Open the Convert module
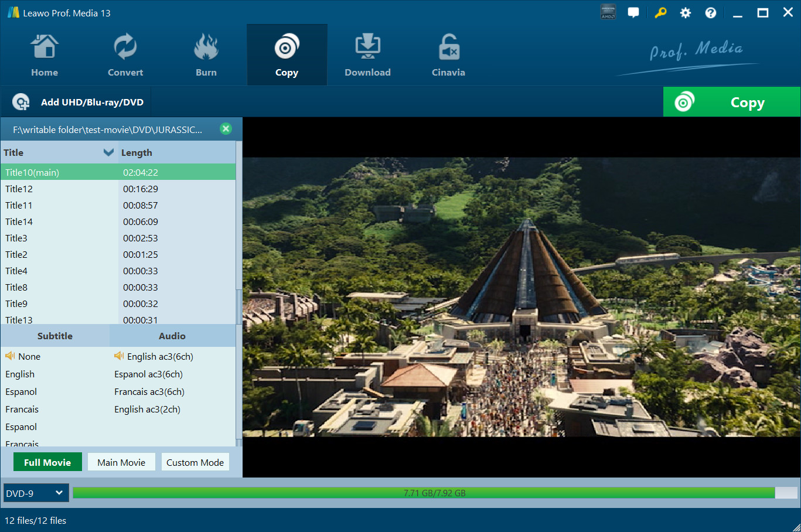801x532 pixels. [125, 56]
